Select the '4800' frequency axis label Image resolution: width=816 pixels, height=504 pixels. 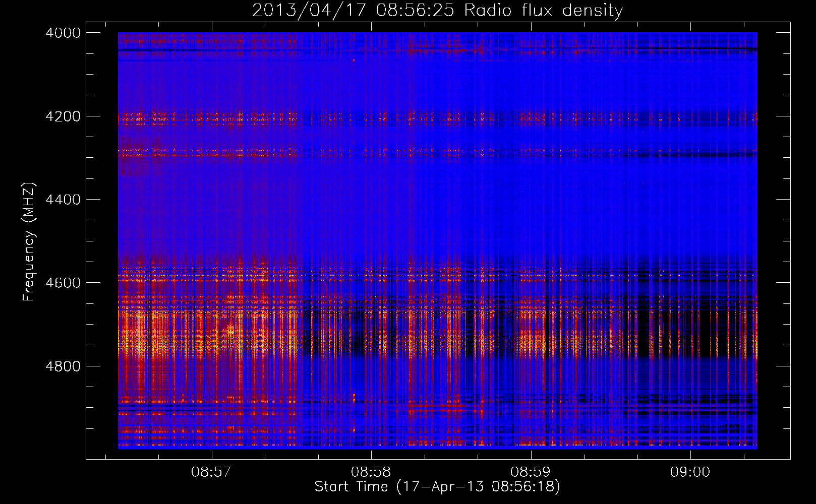(63, 366)
